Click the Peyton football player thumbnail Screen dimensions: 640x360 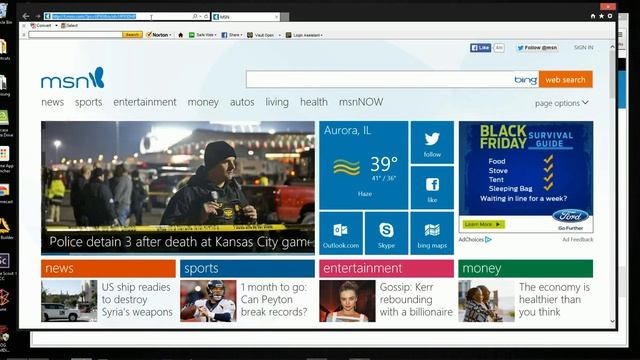tap(208, 301)
